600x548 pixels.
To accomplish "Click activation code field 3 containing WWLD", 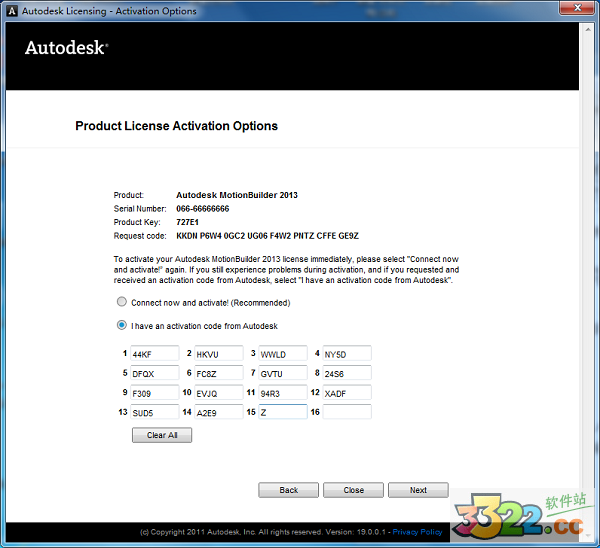I will click(283, 353).
